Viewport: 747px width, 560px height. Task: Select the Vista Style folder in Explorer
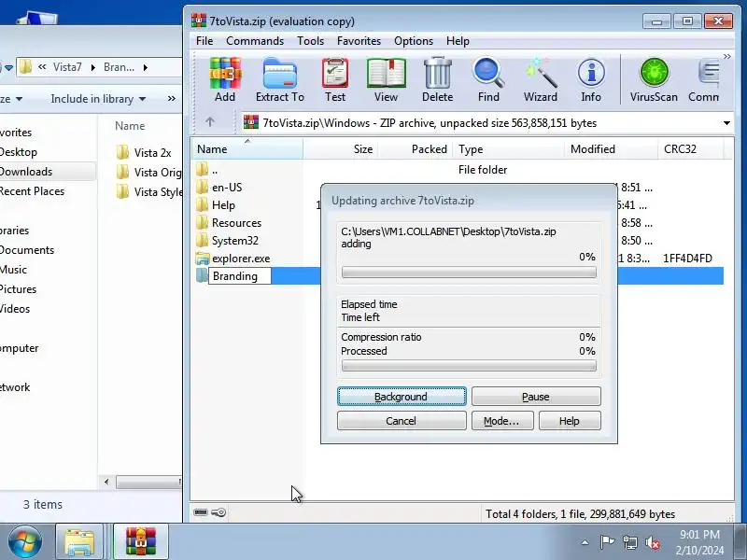pos(148,191)
